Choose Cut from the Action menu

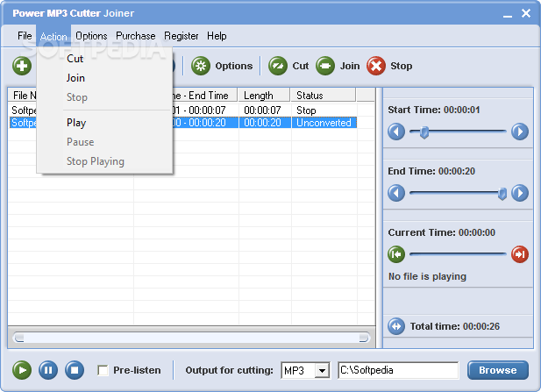104,59
